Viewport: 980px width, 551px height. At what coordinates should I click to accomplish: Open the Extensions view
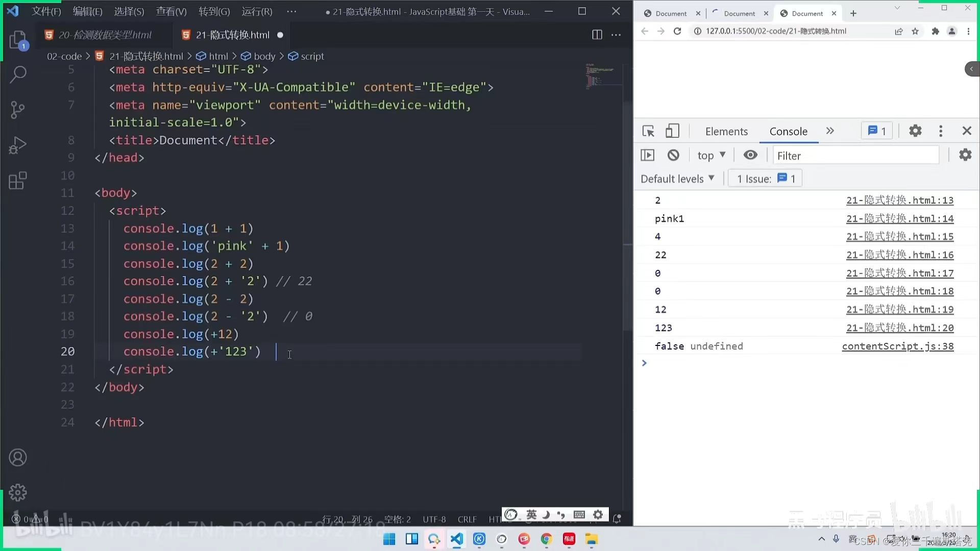pos(18,181)
